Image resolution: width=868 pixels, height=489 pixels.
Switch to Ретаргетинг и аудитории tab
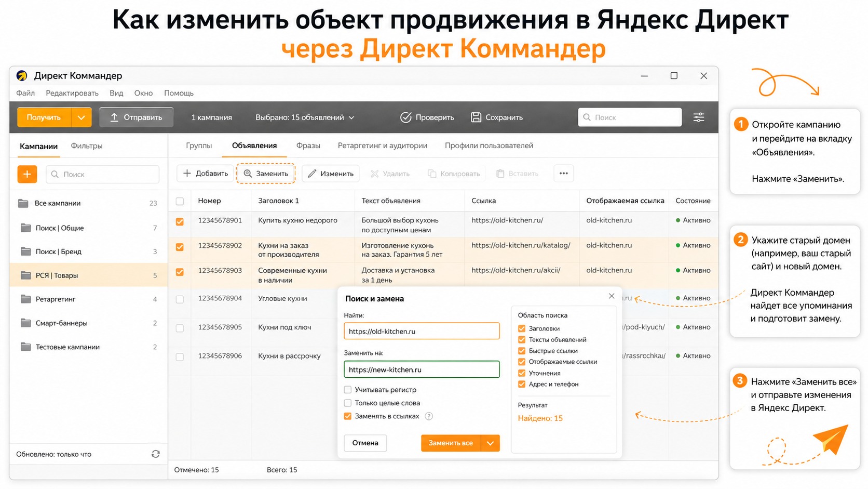(383, 146)
